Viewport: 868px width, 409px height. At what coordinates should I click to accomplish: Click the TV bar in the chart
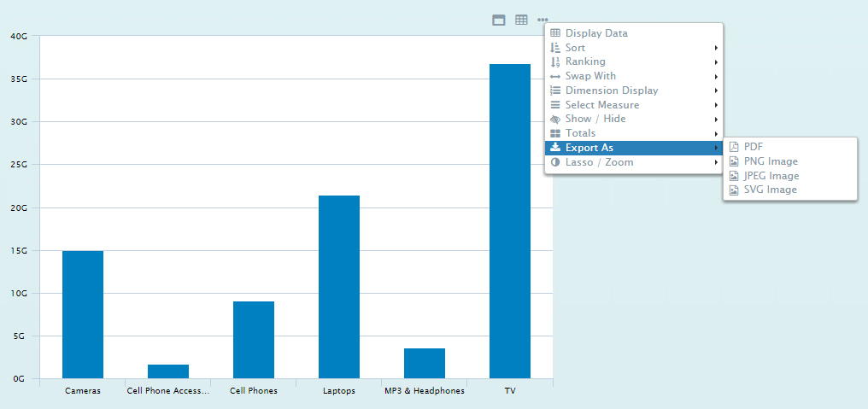click(x=510, y=221)
